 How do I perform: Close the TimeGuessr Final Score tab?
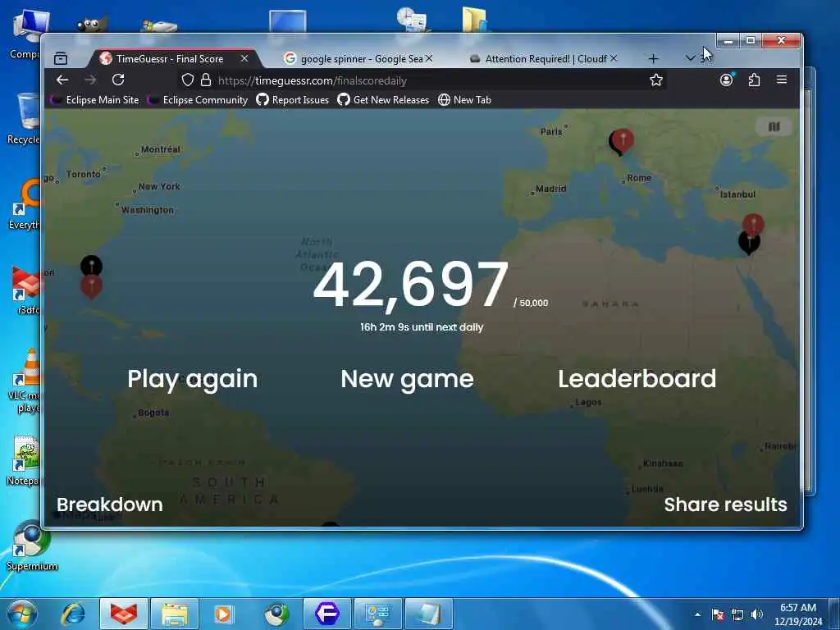[244, 58]
